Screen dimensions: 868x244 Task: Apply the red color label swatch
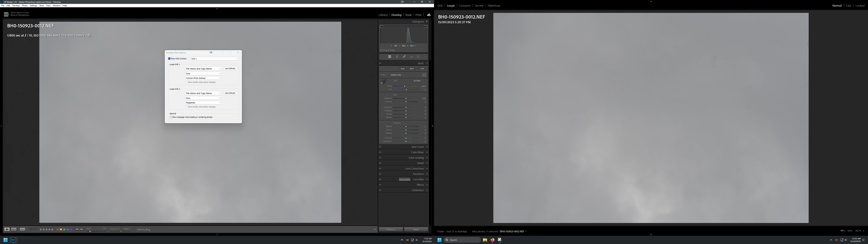pos(57,229)
